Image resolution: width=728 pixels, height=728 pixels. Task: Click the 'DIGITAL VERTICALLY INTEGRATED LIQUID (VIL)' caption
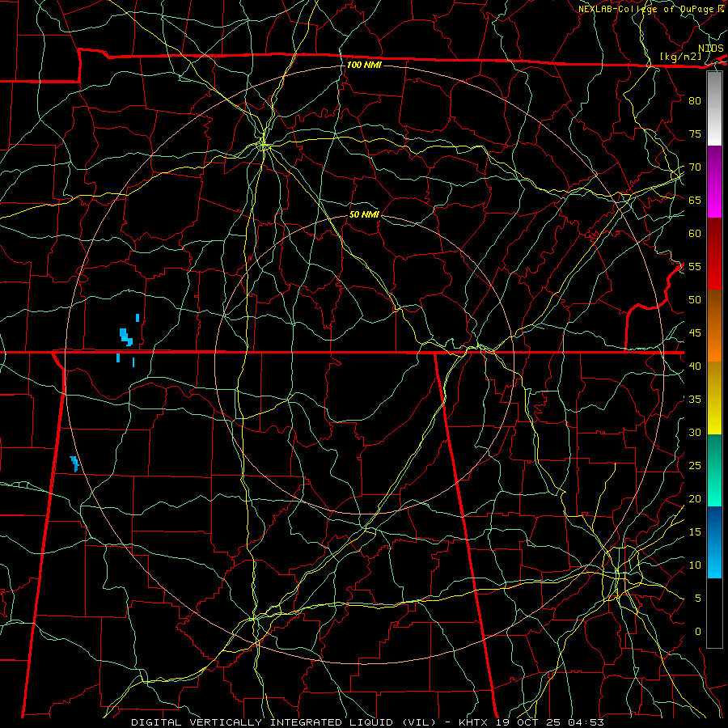pyautogui.click(x=283, y=722)
